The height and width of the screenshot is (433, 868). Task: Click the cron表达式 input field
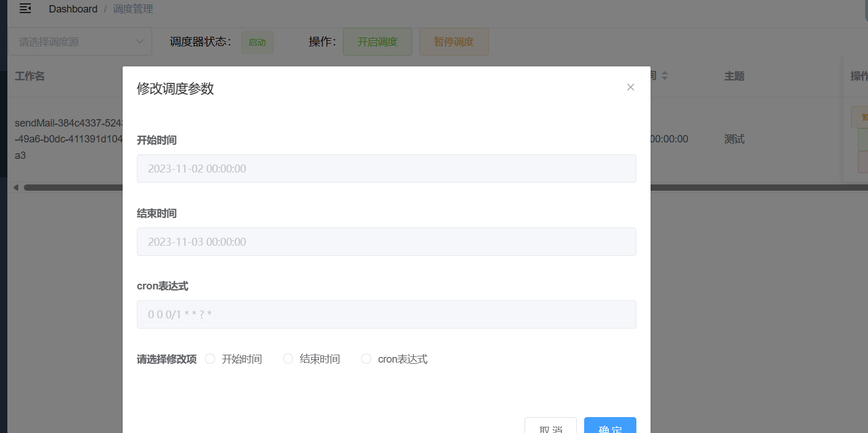386,314
